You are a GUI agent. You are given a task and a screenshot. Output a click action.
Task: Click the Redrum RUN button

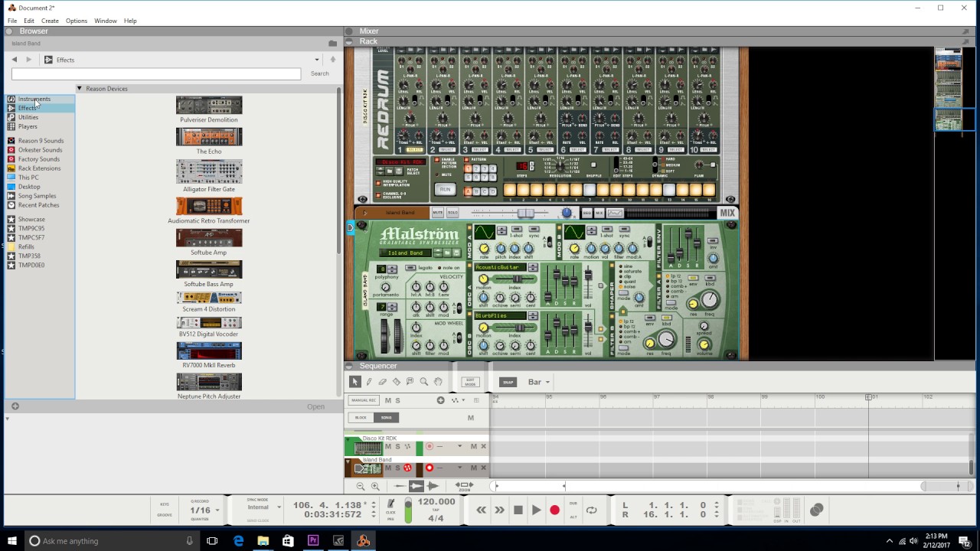[x=445, y=189]
